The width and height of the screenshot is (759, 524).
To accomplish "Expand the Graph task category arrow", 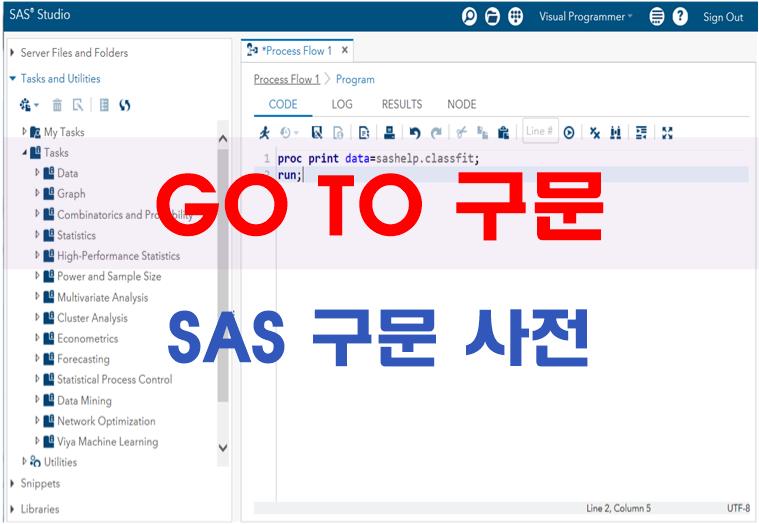I will (x=37, y=193).
